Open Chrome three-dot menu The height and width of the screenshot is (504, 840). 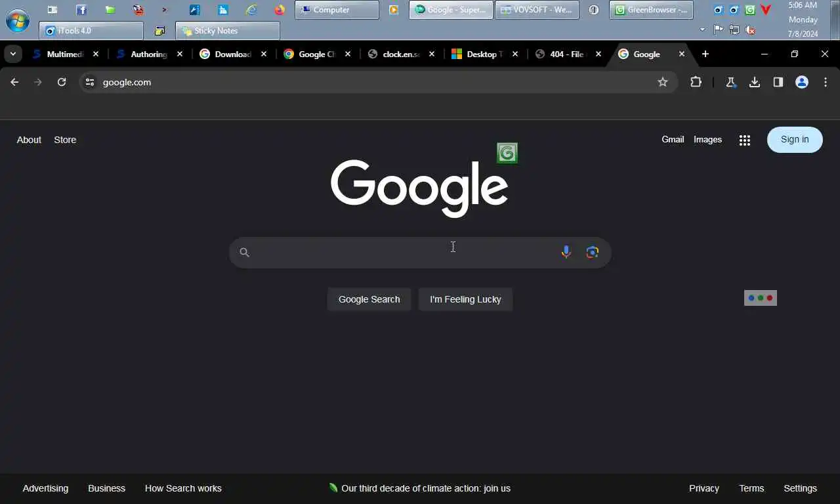(x=826, y=82)
